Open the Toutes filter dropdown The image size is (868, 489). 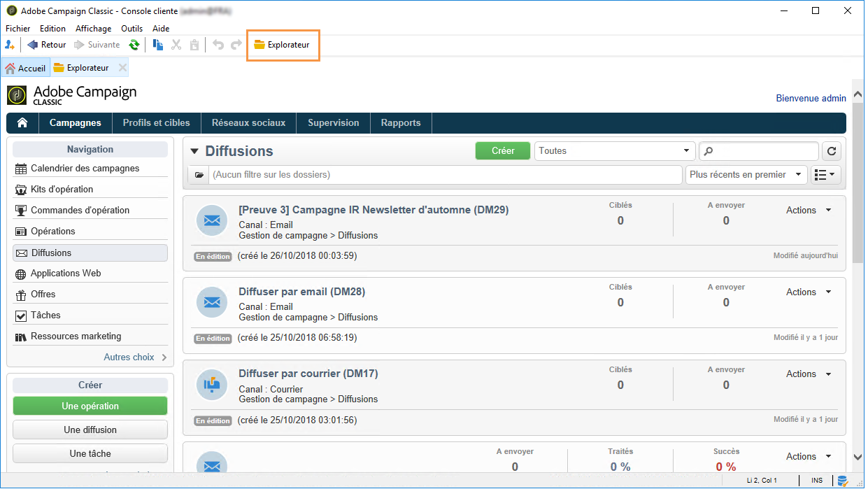616,151
